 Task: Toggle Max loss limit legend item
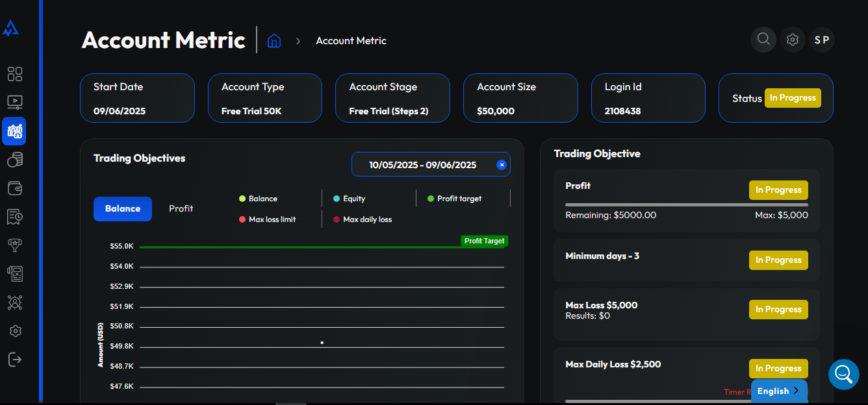[268, 219]
